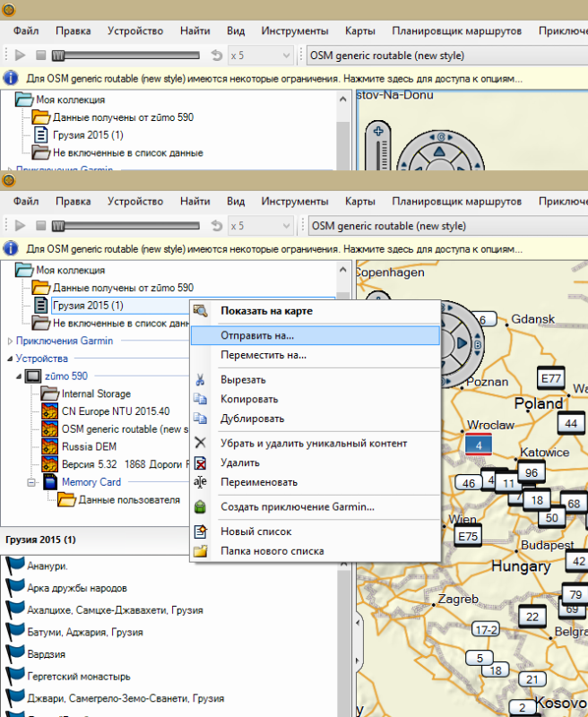The height and width of the screenshot is (717, 588).
Task: Click the copy icon beside Копировать
Action: (200, 399)
